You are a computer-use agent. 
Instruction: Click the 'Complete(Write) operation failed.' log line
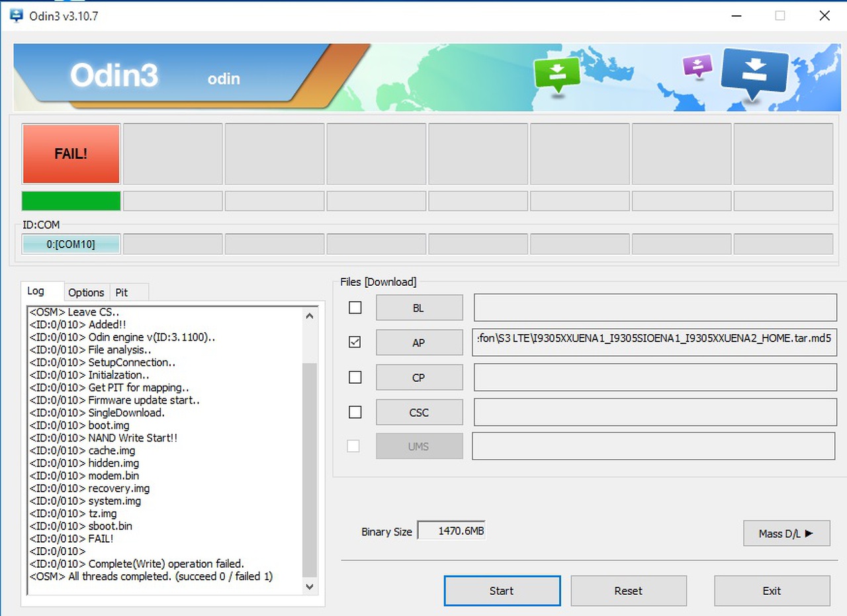(137, 564)
